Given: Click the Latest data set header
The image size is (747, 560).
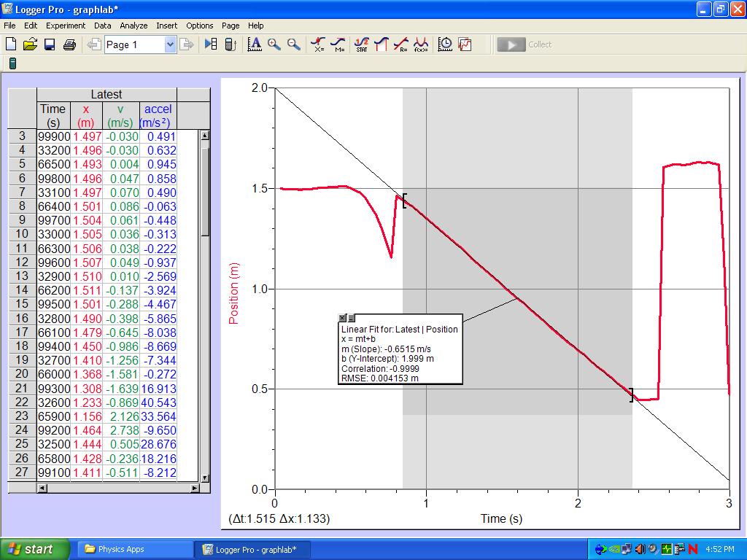Looking at the screenshot, I should click(107, 94).
